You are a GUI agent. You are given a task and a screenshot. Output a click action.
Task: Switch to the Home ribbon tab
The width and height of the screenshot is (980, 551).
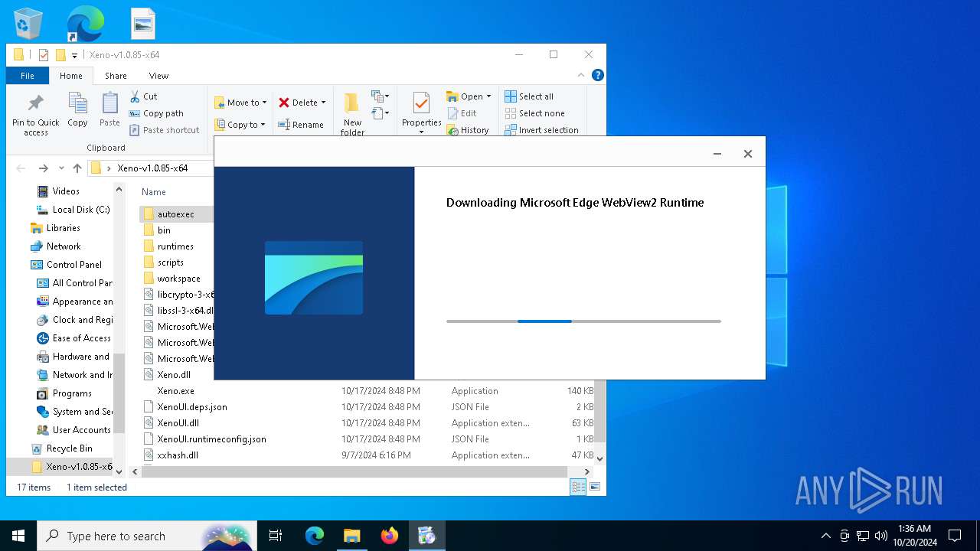(x=71, y=76)
